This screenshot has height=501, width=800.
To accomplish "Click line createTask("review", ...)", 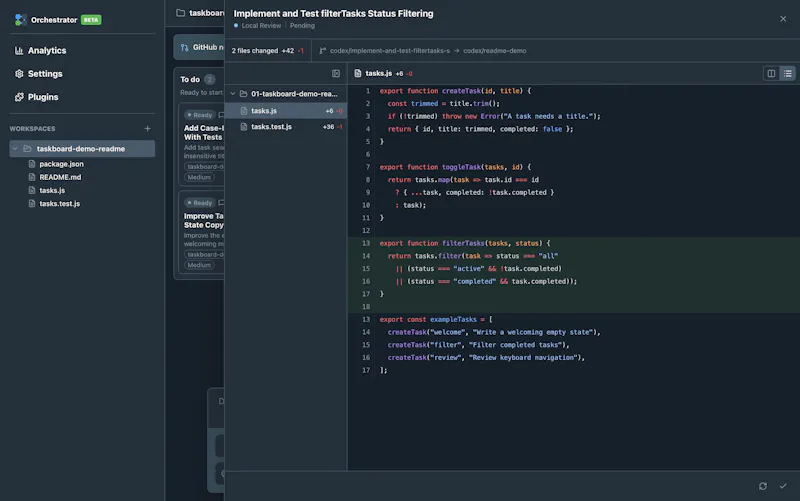I will [x=486, y=358].
